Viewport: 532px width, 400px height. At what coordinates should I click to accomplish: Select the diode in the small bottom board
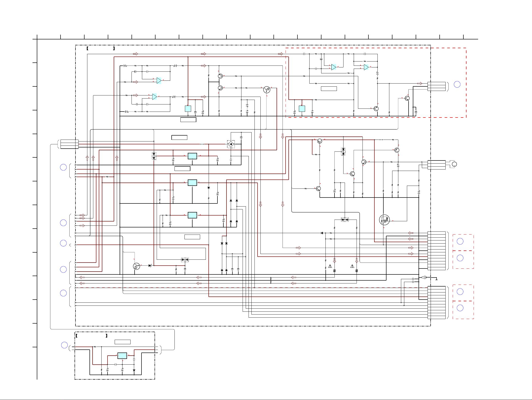pos(134,370)
